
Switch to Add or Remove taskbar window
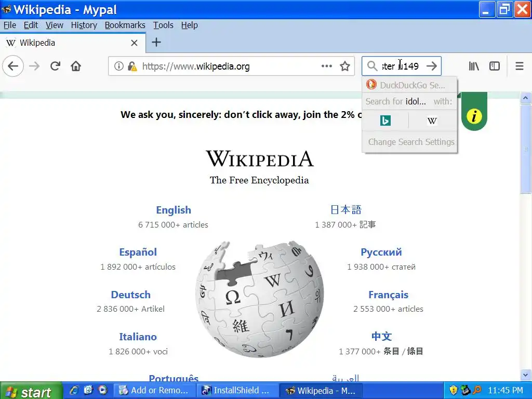point(154,391)
